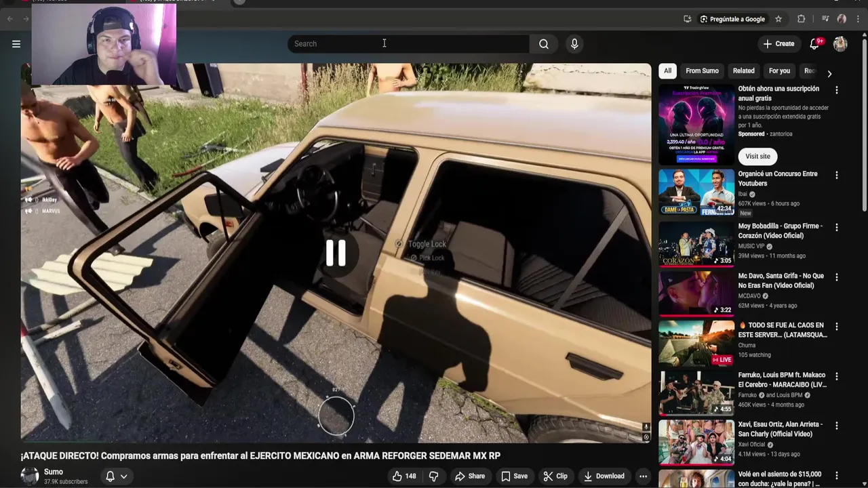The height and width of the screenshot is (488, 868).
Task: Open options for Xavi San Charly video
Action: (836, 426)
